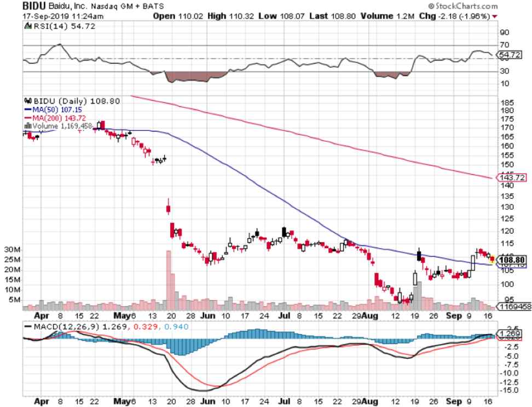Click the blue 0.940 MACD histogram value

pyautogui.click(x=176, y=327)
